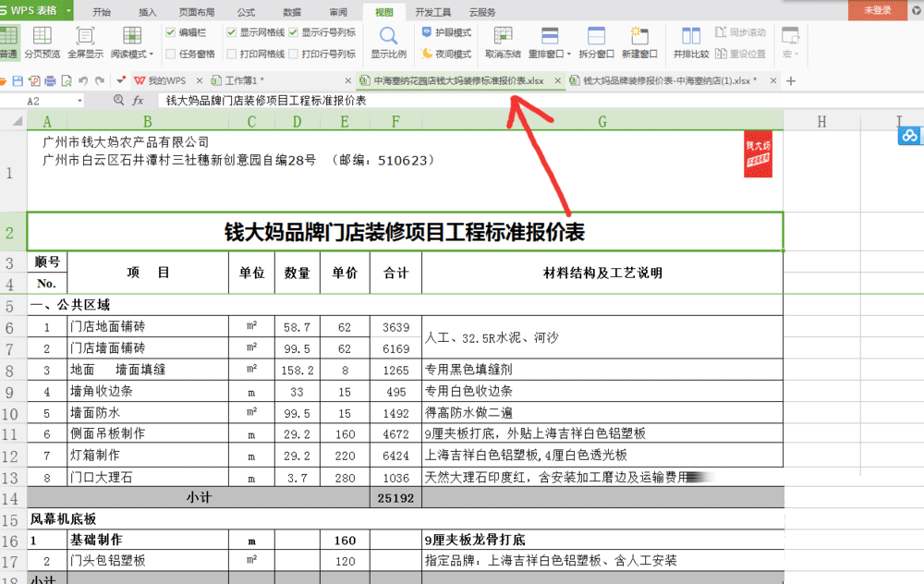
Task: Open the WPS 表格 application menu arrow
Action: click(68, 10)
